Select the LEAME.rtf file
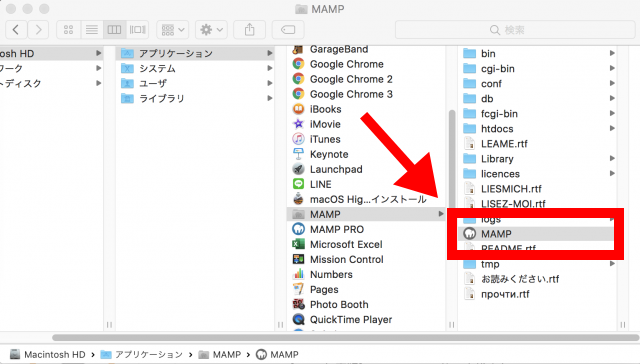Viewport: 640px width, 364px height. point(537,144)
